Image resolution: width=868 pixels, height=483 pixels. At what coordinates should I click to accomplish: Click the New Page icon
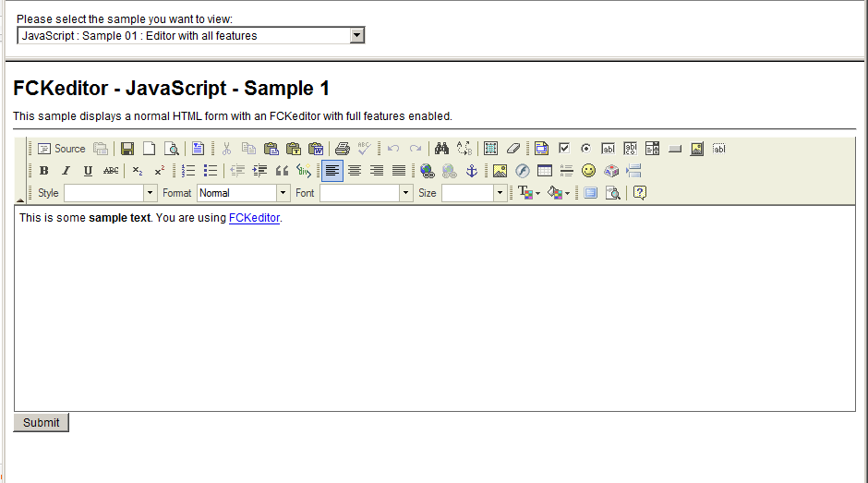[x=149, y=149]
